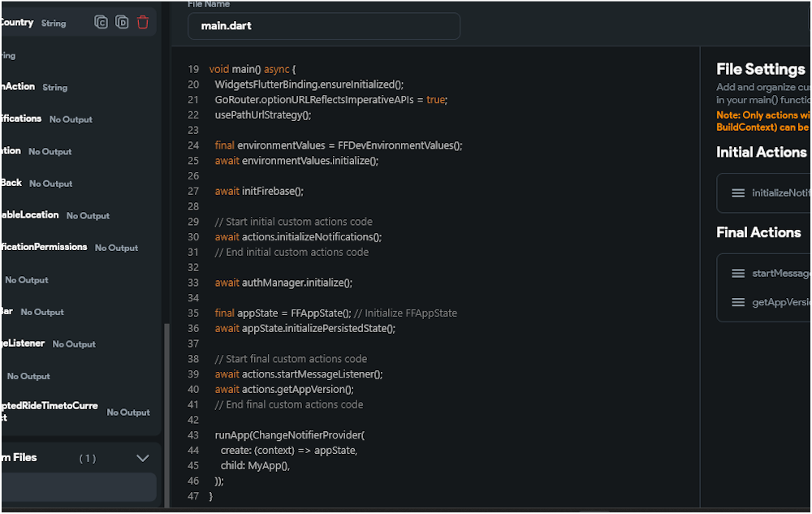
Task: Click the duplicate 'D' icon on Country row
Action: pyautogui.click(x=122, y=23)
